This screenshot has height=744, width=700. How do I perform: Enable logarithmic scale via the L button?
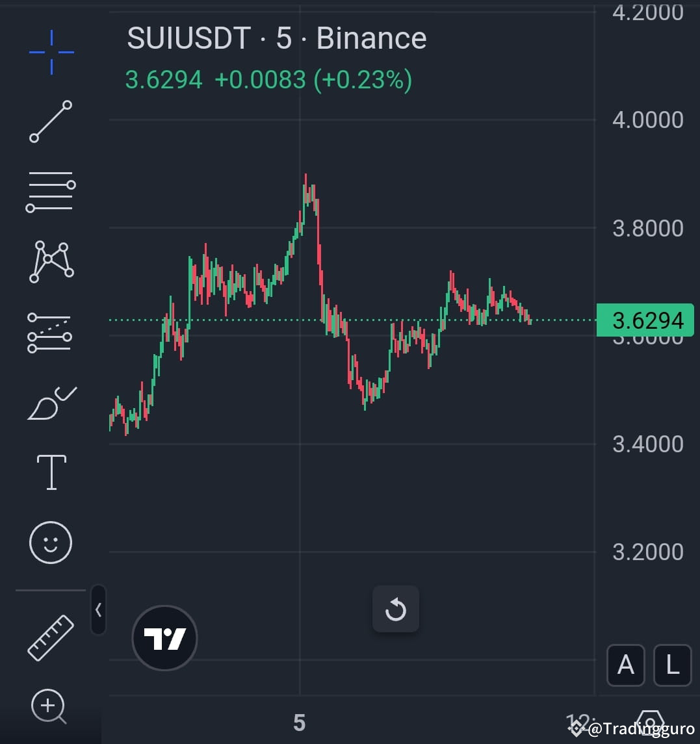pyautogui.click(x=673, y=665)
